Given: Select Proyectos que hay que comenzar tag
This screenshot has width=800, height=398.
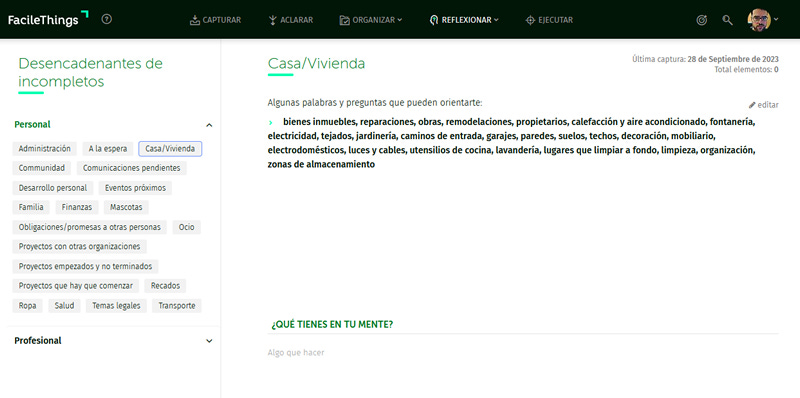Looking at the screenshot, I should click(x=76, y=286).
